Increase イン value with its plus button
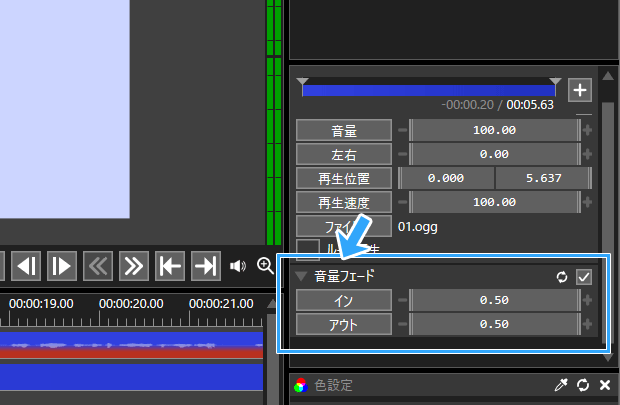Screen dimensions: 620x405 point(587,300)
